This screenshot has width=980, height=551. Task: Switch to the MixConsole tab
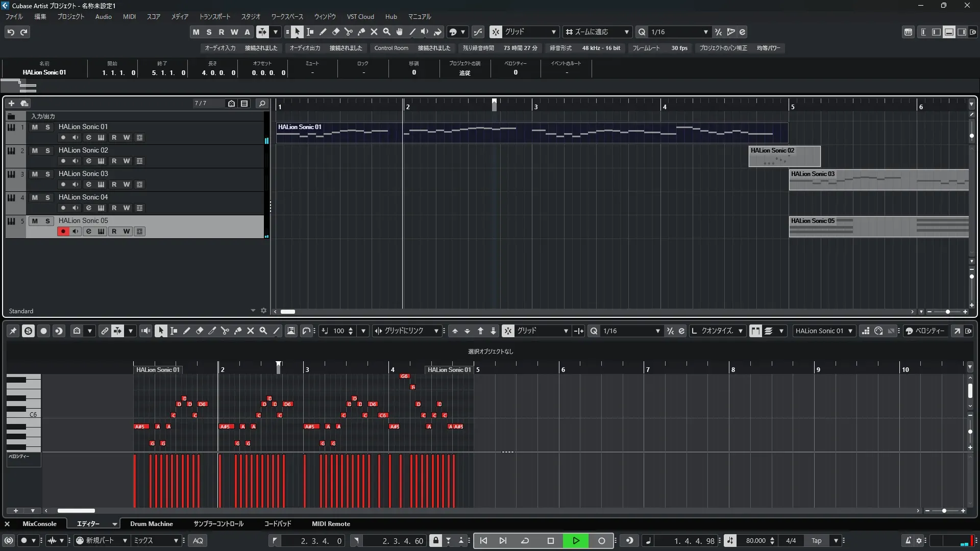click(x=39, y=524)
